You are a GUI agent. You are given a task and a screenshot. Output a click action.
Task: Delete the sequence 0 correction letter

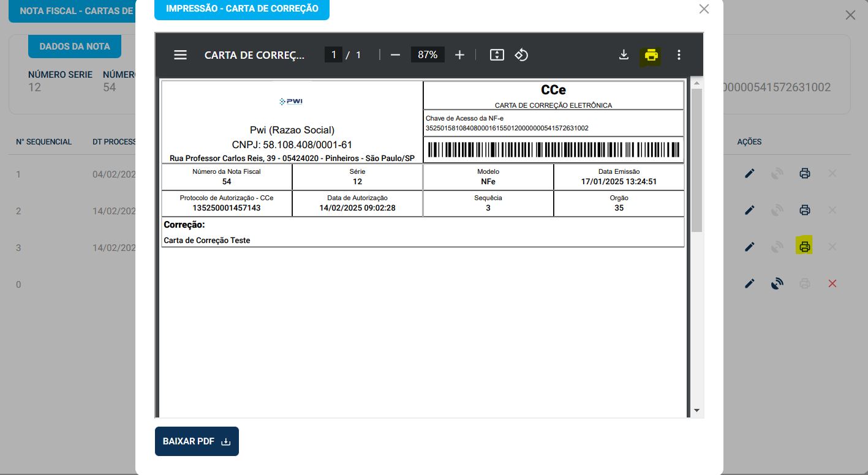832,283
